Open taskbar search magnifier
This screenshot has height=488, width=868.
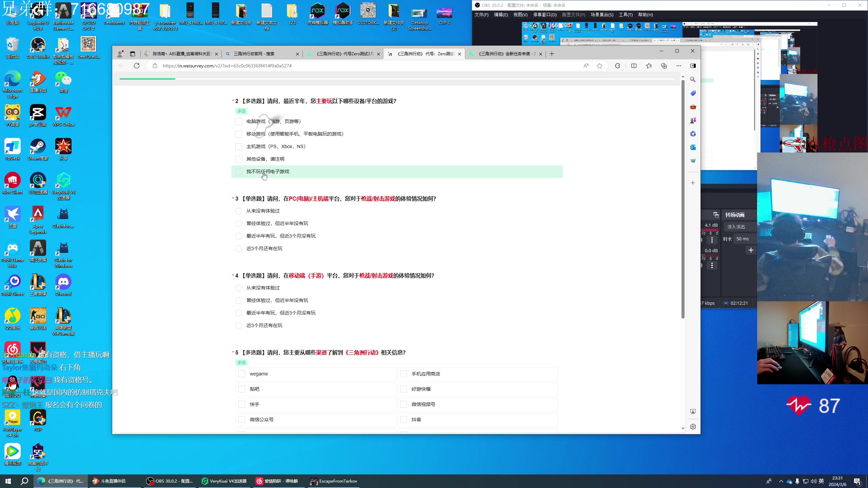pos(24,481)
